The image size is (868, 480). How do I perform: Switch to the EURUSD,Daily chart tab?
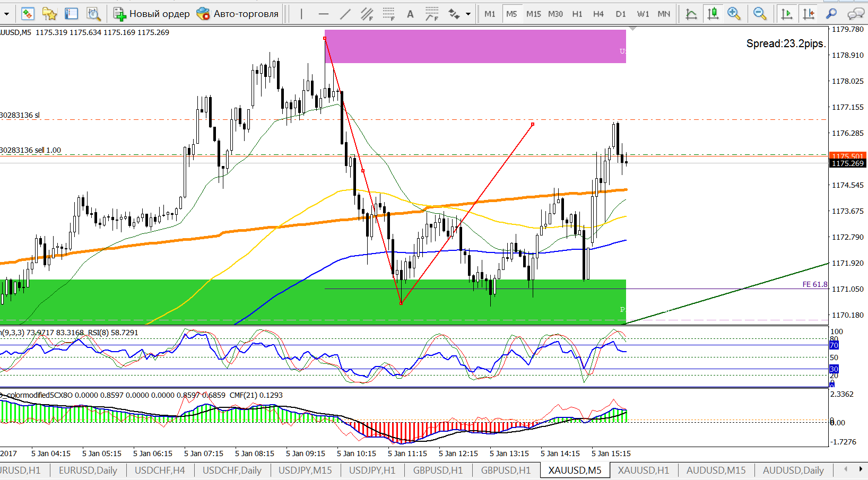(88, 470)
